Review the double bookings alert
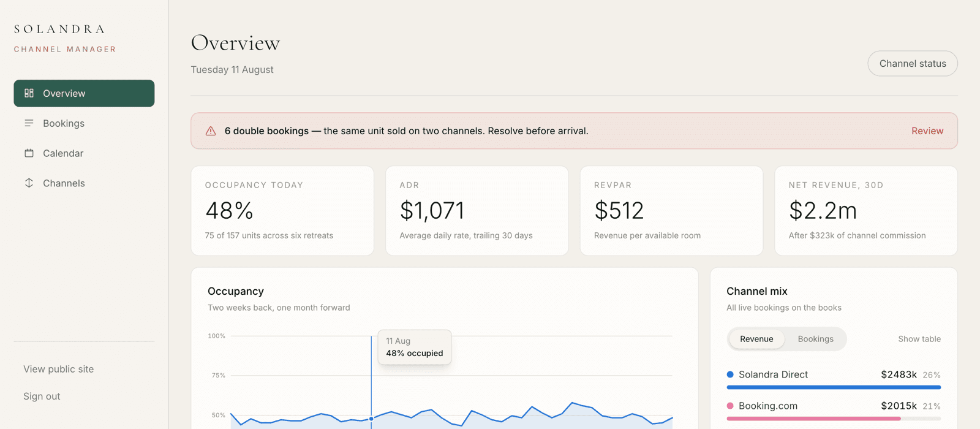Image resolution: width=980 pixels, height=429 pixels. click(x=927, y=131)
